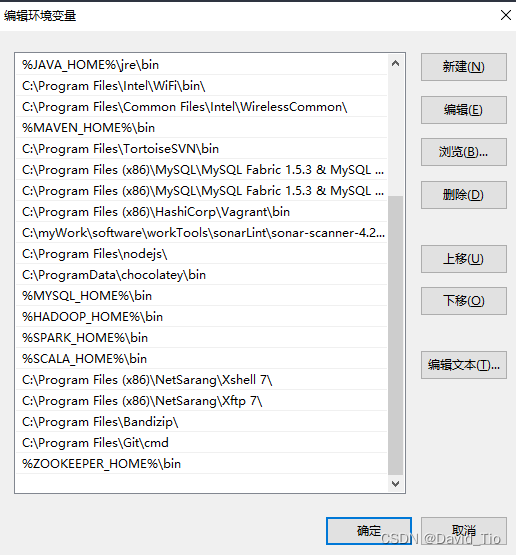Image resolution: width=516 pixels, height=555 pixels.
Task: Click the scrollbar up arrow
Action: click(x=395, y=64)
